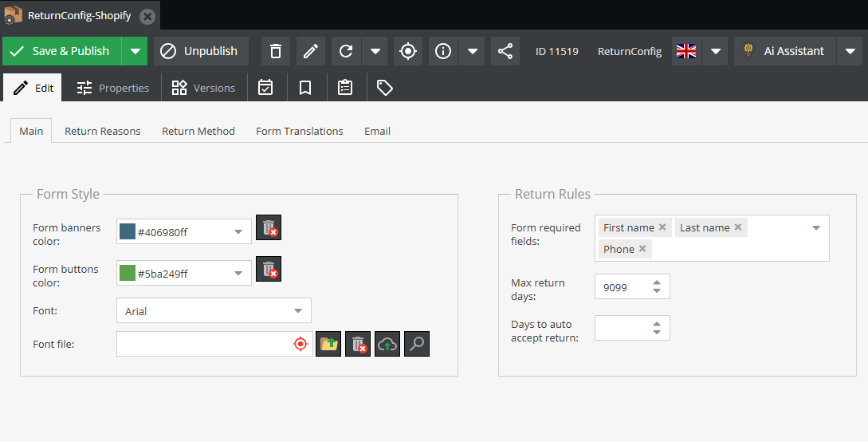
Task: Open the Ai Assistant button
Action: point(784,51)
